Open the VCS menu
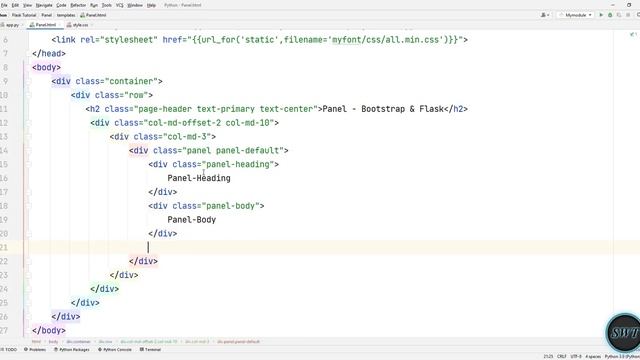The width and height of the screenshot is (640, 360). (x=120, y=5)
